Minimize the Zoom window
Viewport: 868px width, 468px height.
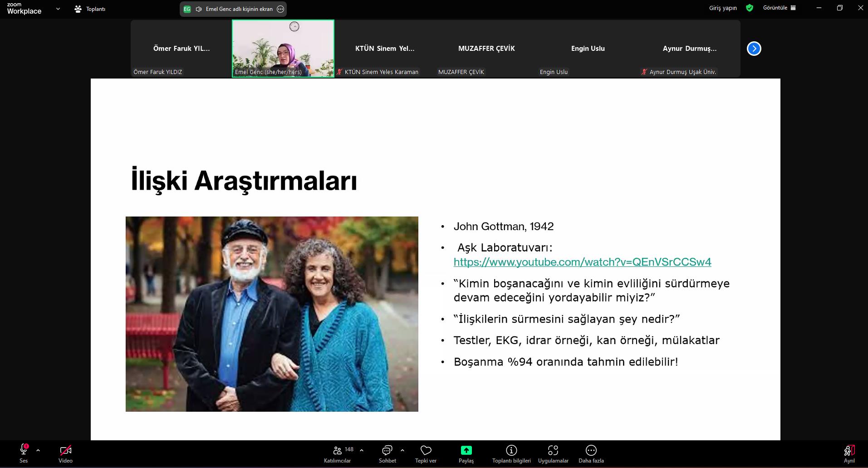pos(819,8)
